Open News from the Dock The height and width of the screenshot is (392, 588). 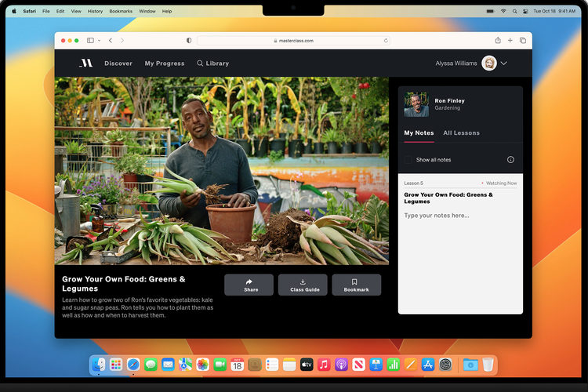(x=358, y=365)
